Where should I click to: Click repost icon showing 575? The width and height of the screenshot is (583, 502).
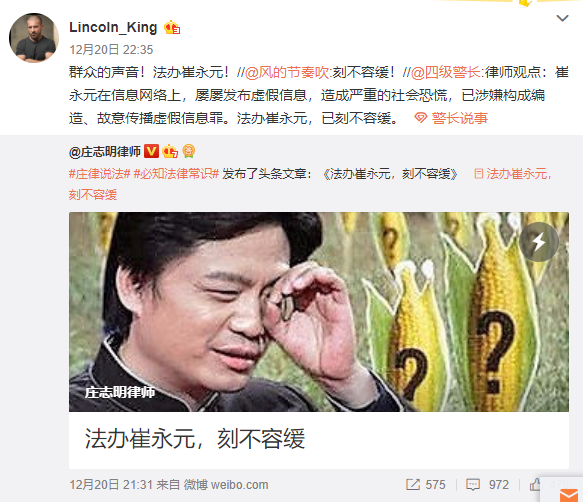pos(413,485)
